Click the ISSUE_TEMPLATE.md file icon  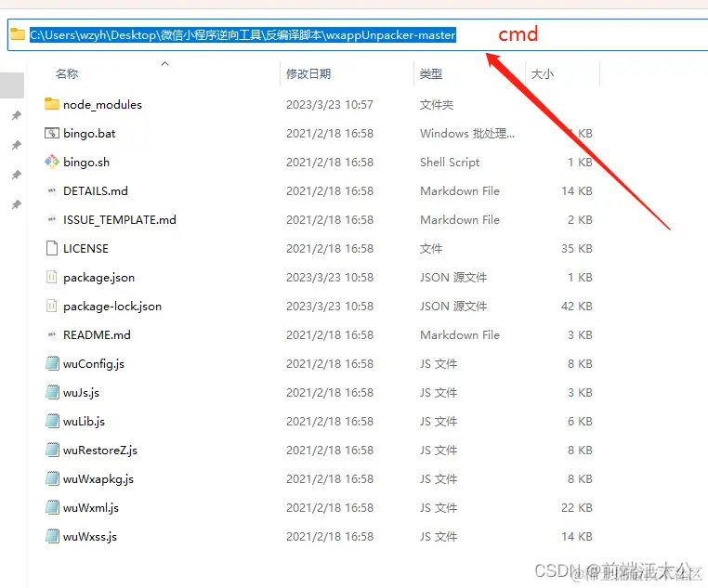pyautogui.click(x=52, y=220)
